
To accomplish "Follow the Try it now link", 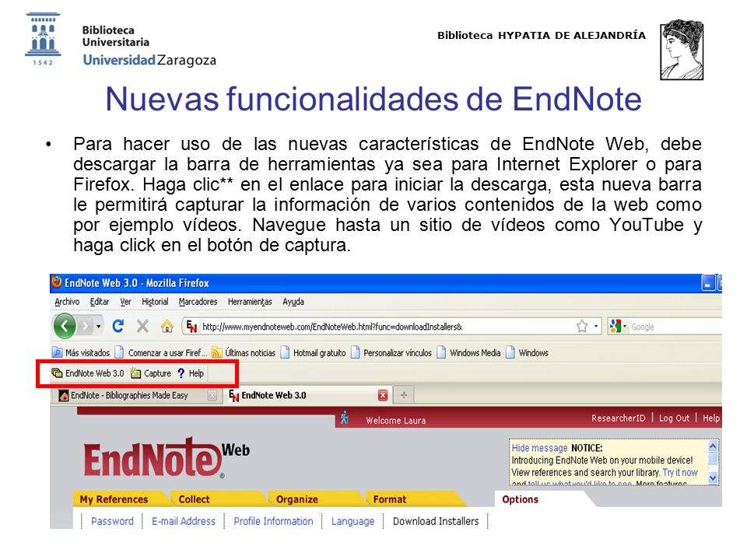I will click(680, 472).
